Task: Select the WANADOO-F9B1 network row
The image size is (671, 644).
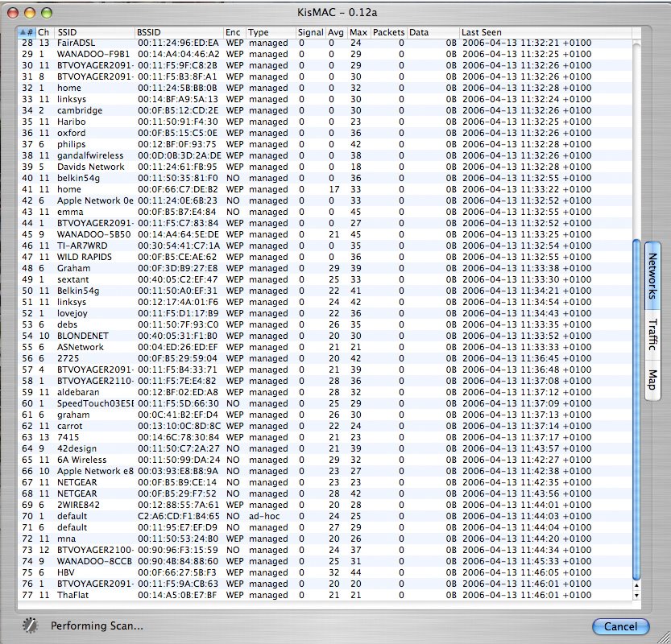Action: tap(325, 54)
